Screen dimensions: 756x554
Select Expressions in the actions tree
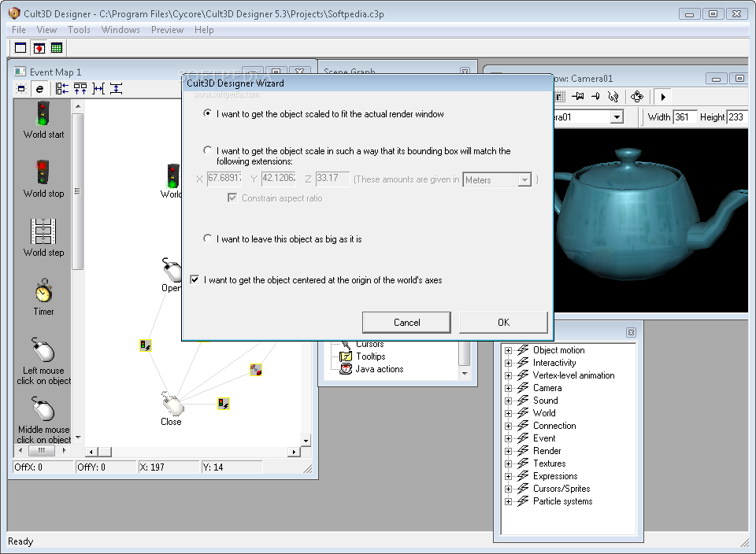[555, 476]
